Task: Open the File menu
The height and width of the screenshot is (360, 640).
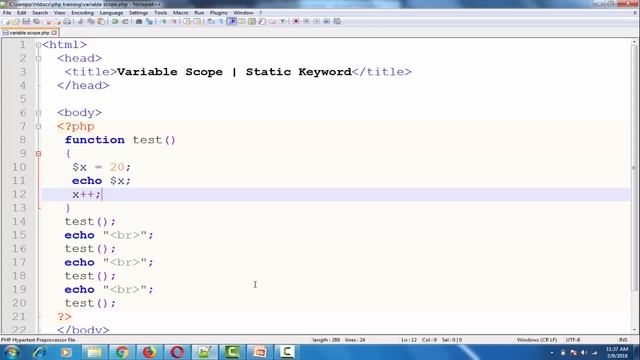Action: tap(7, 13)
